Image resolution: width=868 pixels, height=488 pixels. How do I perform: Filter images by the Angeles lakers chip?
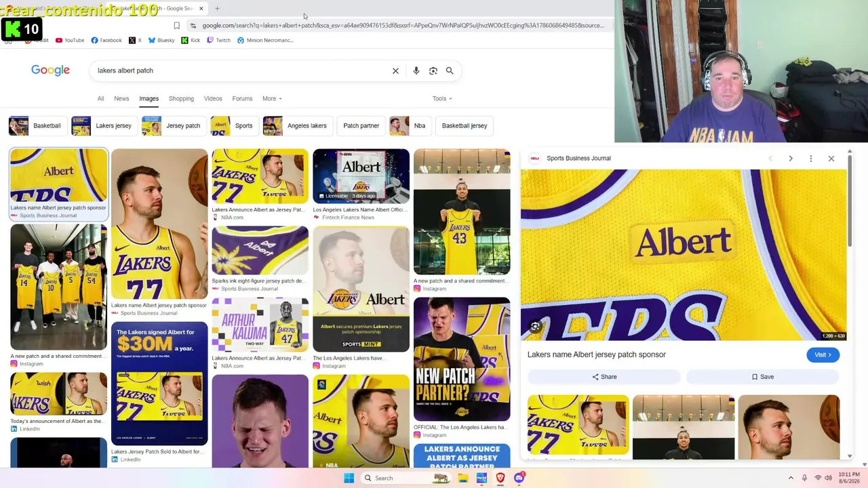tap(298, 125)
